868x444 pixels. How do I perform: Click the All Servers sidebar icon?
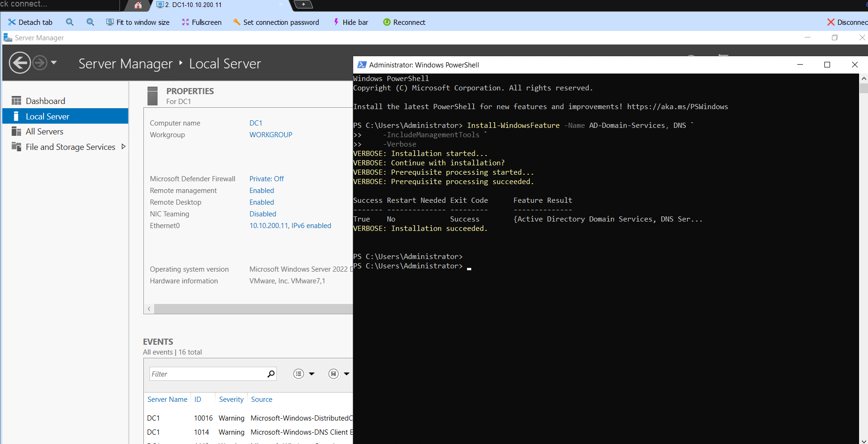pyautogui.click(x=16, y=132)
